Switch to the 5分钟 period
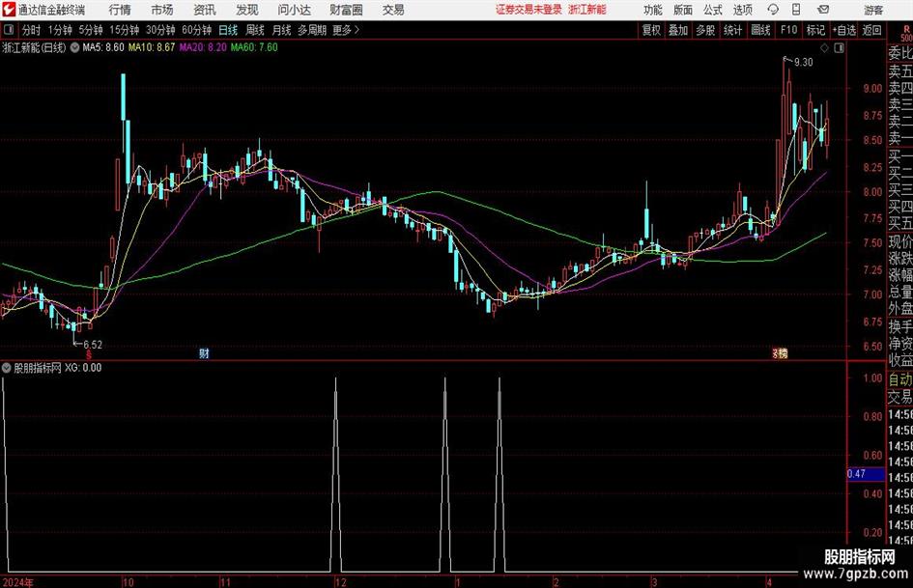The width and height of the screenshot is (913, 588). click(x=90, y=30)
